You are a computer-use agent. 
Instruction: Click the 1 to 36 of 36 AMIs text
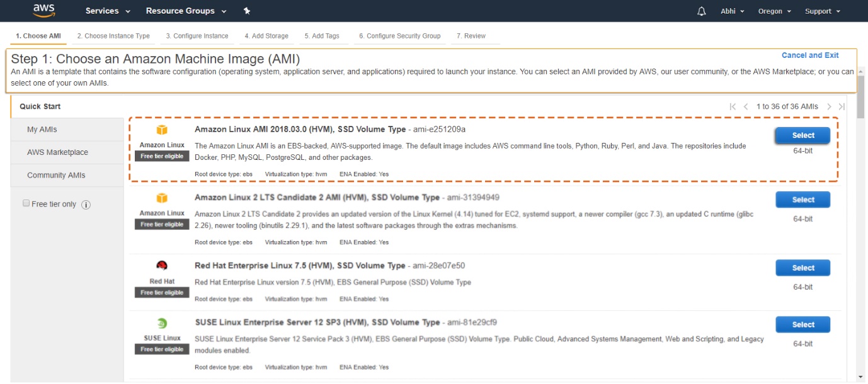(787, 106)
